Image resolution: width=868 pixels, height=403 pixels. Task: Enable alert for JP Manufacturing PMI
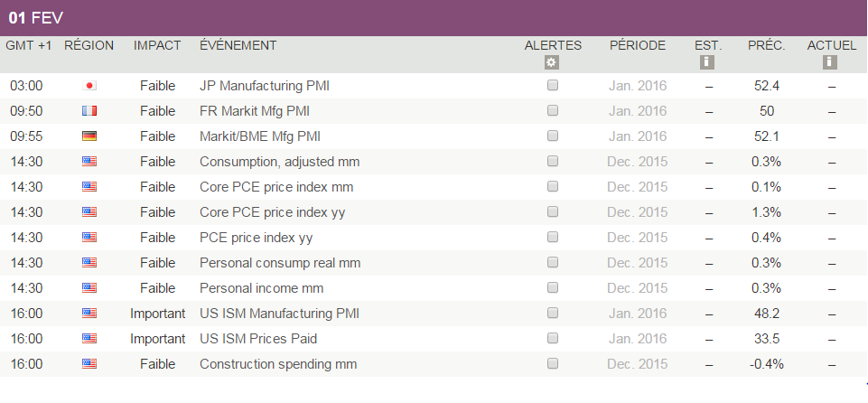tap(553, 86)
